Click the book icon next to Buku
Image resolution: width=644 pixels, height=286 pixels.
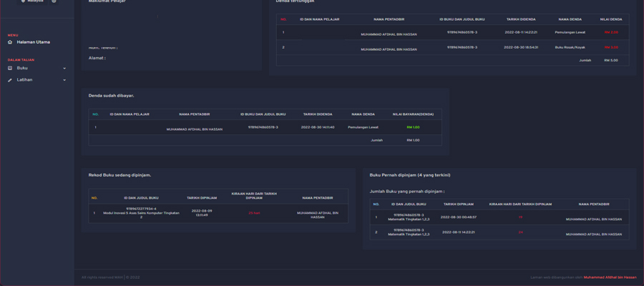point(10,69)
